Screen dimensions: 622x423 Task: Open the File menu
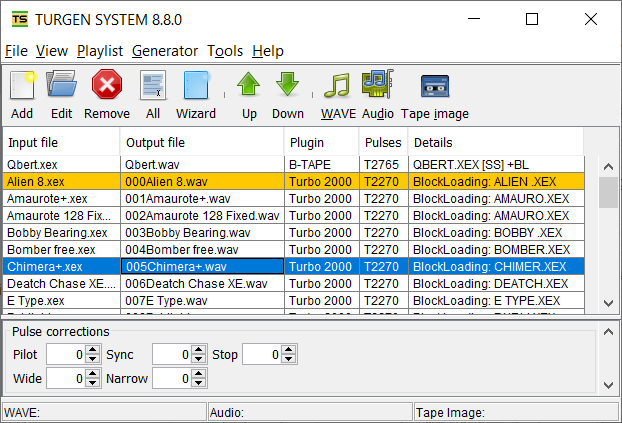point(16,51)
